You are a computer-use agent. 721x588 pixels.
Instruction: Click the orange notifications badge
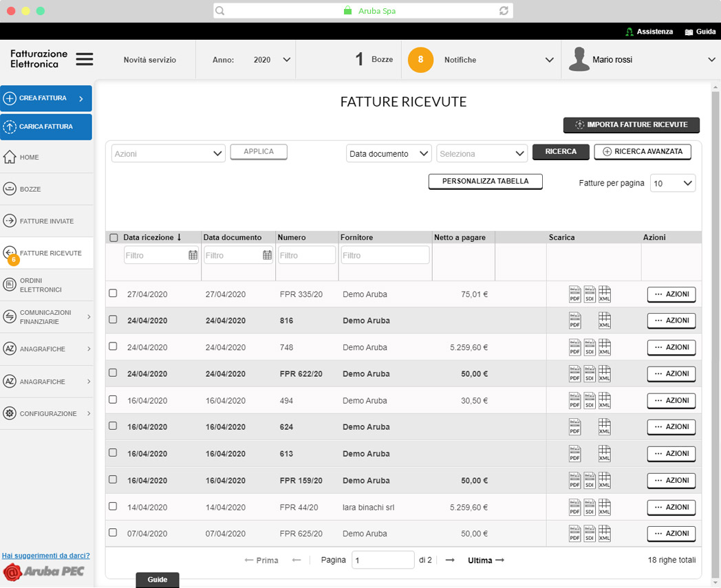coord(420,60)
